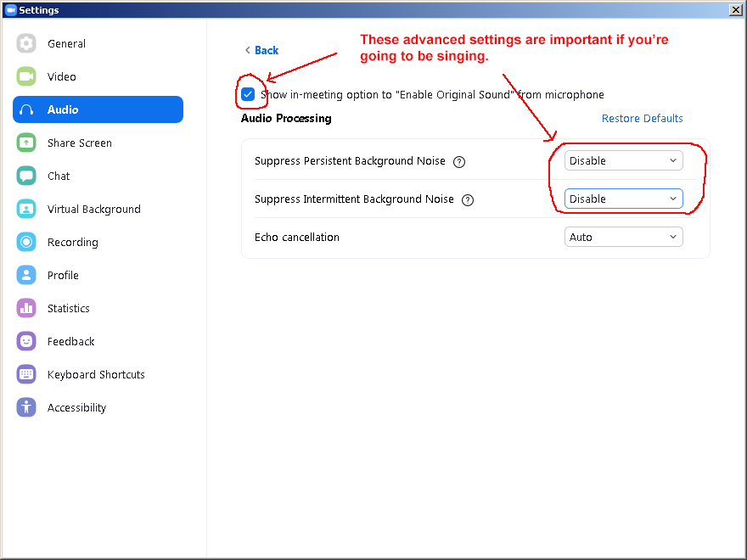Click the Restore Defaults link
The height and width of the screenshot is (560, 747).
(x=642, y=119)
